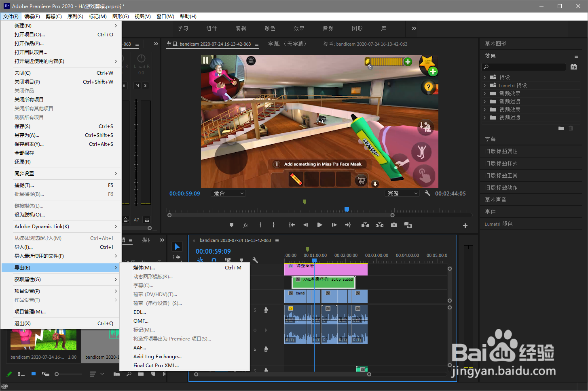Viewport: 588px width, 391px height.
Task: Click the Extract button
Action: pos(379,225)
